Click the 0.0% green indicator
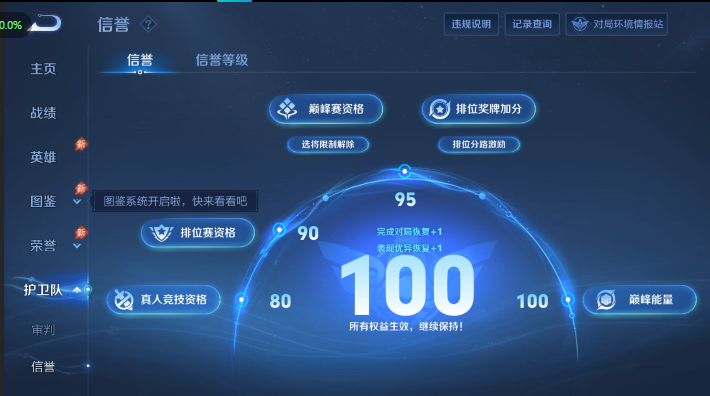710x396 pixels. [x=11, y=25]
